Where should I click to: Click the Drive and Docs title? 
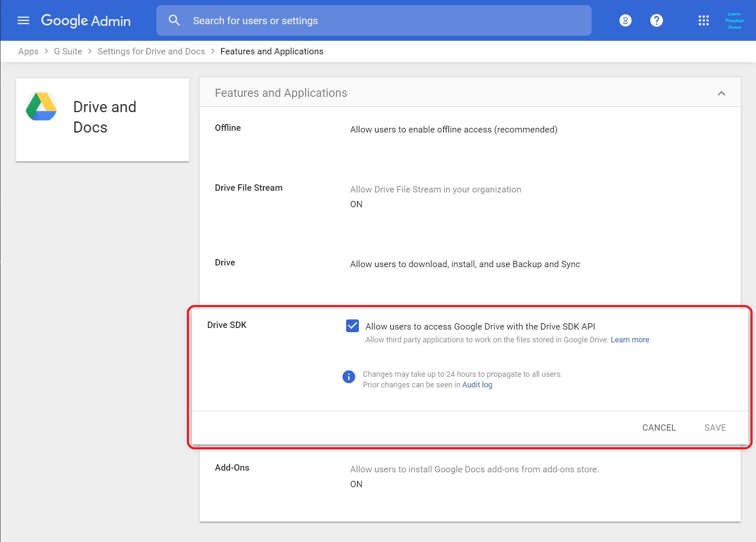coord(104,117)
